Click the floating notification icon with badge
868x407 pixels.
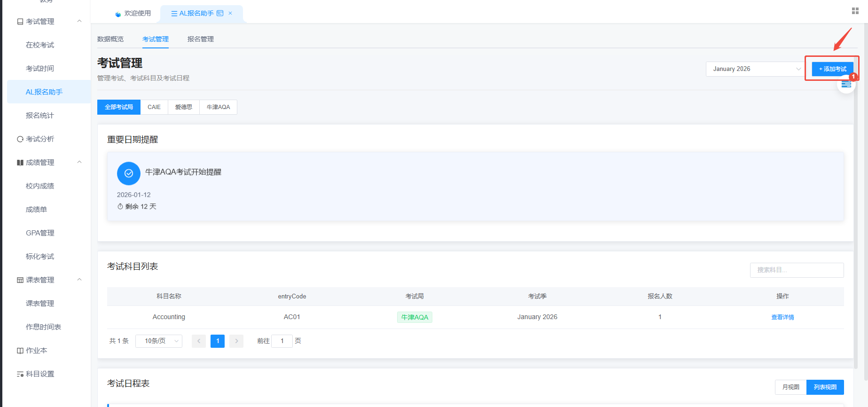pyautogui.click(x=846, y=84)
